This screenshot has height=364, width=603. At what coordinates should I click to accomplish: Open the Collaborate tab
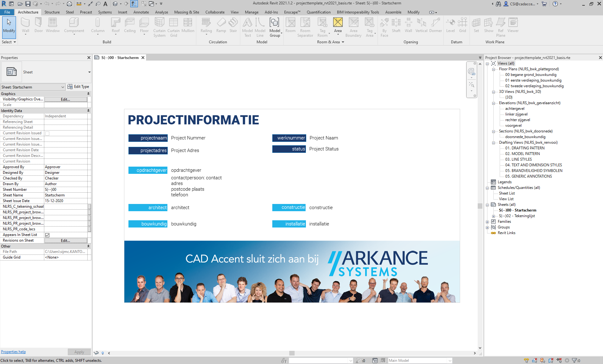tap(215, 12)
